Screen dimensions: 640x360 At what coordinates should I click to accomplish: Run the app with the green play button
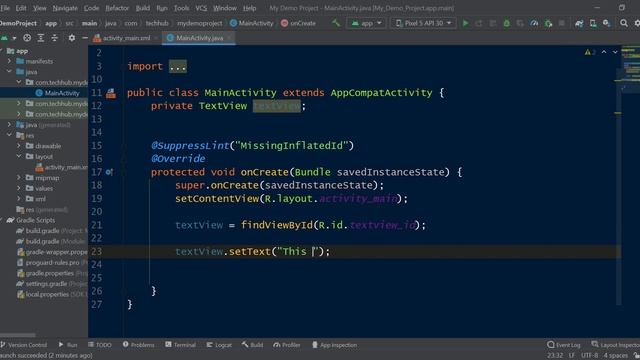465,23
